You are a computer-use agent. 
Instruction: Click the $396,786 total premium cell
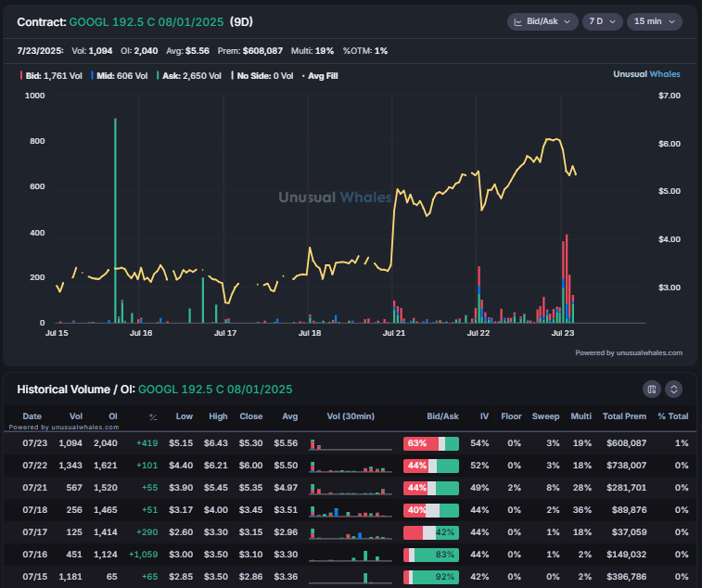626,576
